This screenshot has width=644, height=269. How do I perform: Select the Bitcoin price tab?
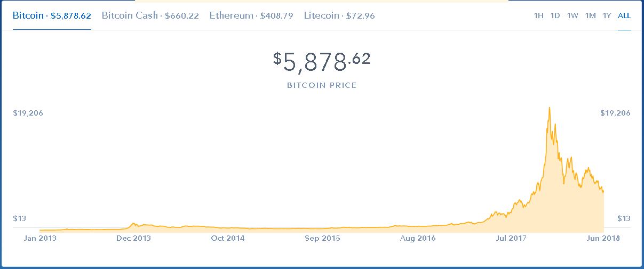point(52,15)
